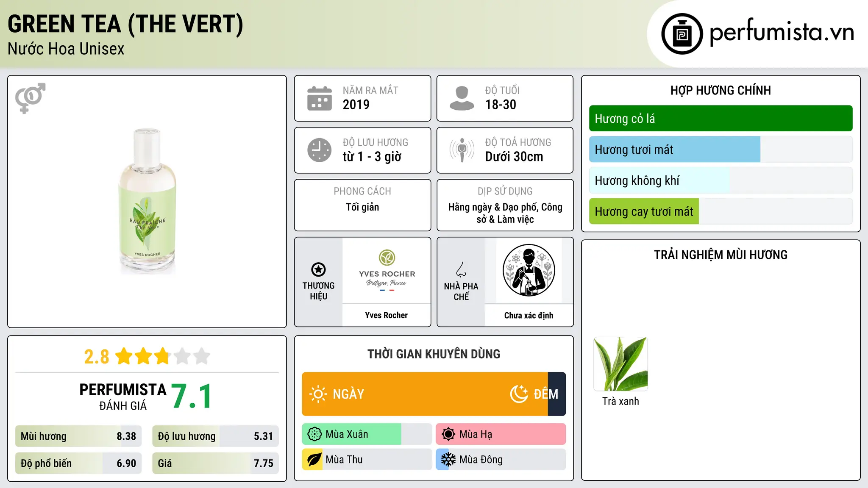Click the ĐỘ TUỔI label

pyautogui.click(x=502, y=90)
